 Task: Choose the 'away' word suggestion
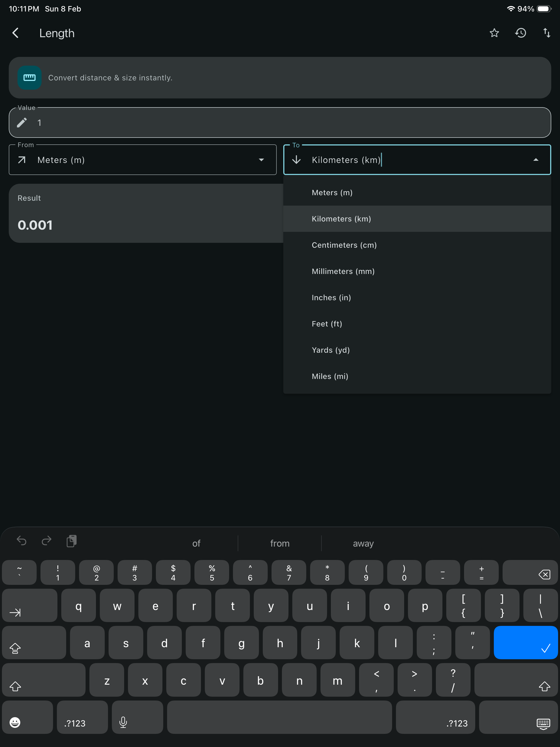pyautogui.click(x=363, y=543)
